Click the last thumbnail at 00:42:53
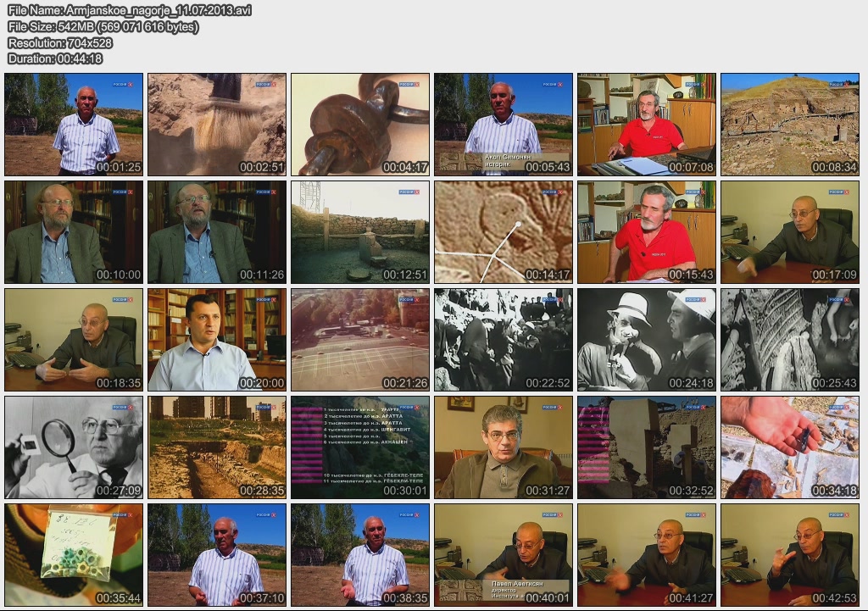Image resolution: width=868 pixels, height=611 pixels. tap(790, 554)
